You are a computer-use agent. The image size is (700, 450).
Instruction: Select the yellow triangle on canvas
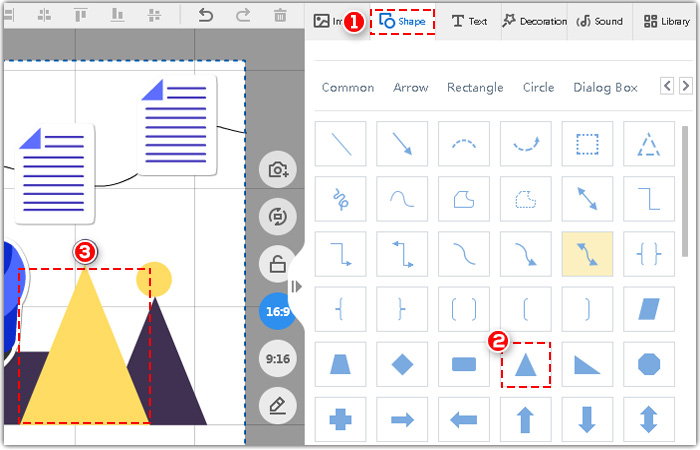(x=84, y=346)
